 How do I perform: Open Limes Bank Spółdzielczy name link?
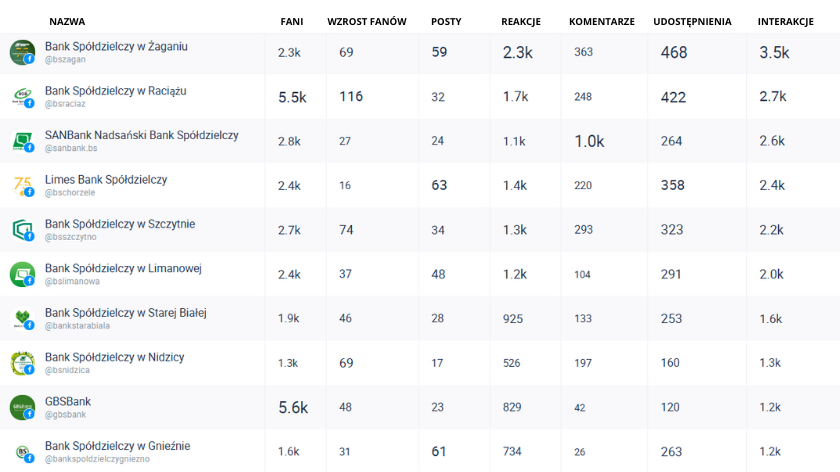coord(106,179)
